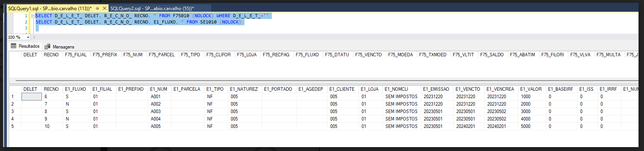Click the A003 cell in E1_NUM

point(159,111)
